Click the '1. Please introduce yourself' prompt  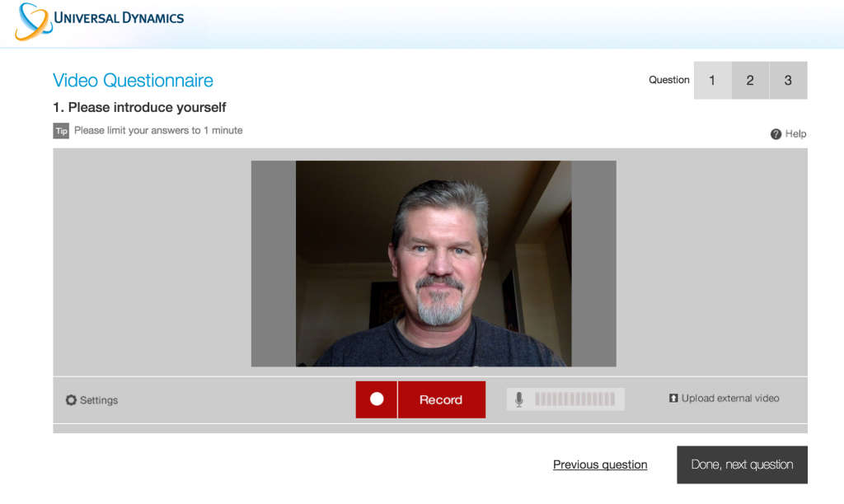coord(139,108)
